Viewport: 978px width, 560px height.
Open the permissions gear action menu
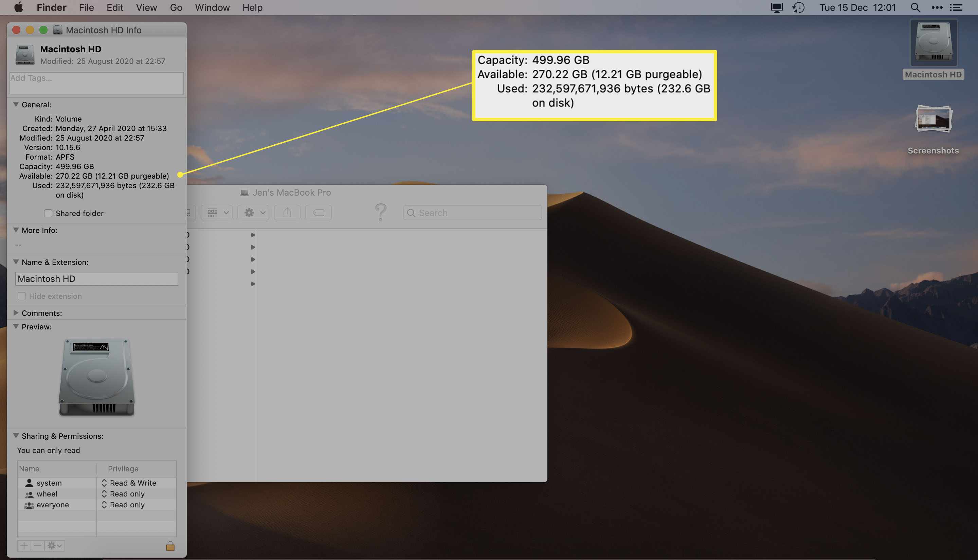[55, 546]
